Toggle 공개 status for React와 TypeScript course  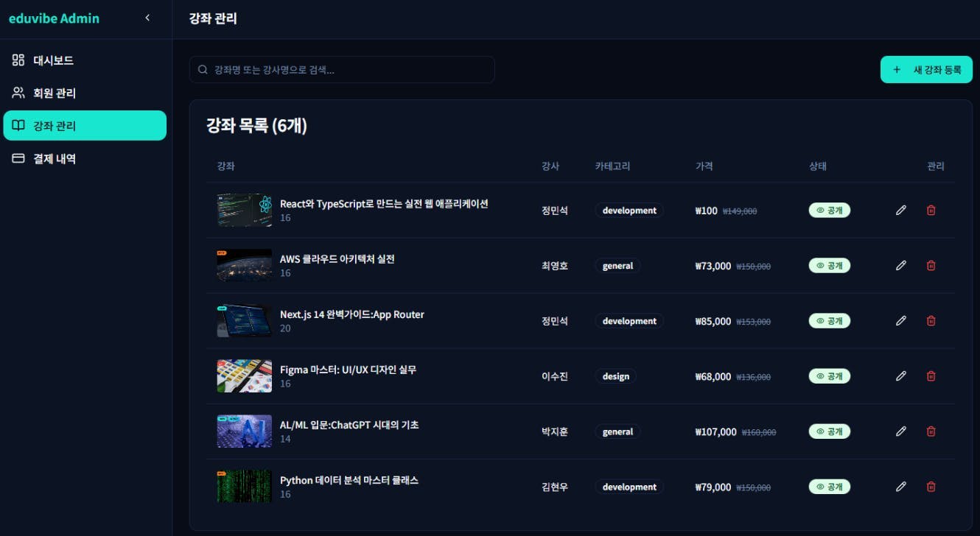830,211
